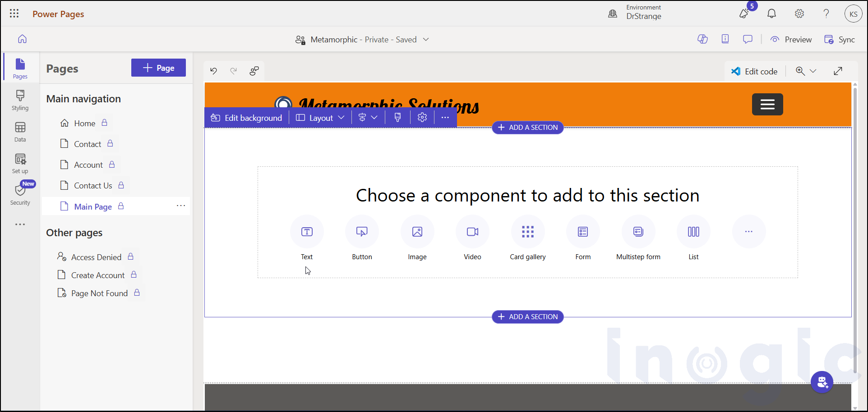Insert a Video component

(472, 232)
